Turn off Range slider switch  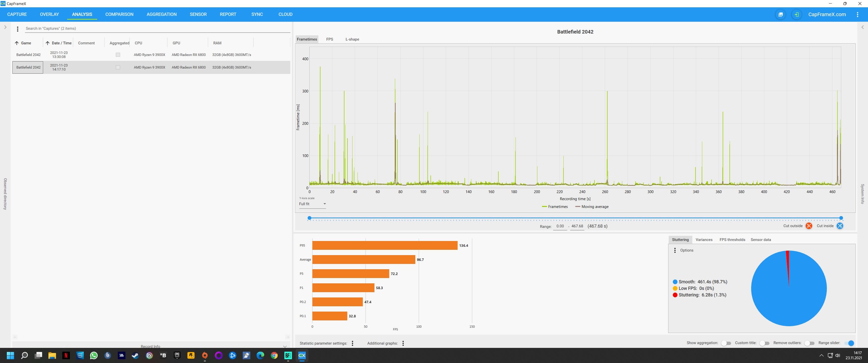(850, 343)
